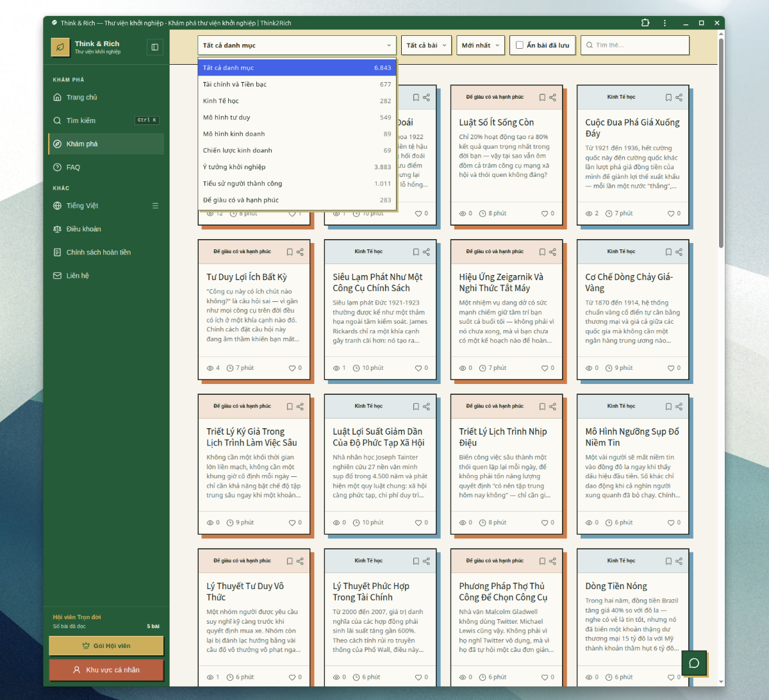769x700 pixels.
Task: Share the Triết Lý Ký Giả card
Action: pyautogui.click(x=300, y=406)
